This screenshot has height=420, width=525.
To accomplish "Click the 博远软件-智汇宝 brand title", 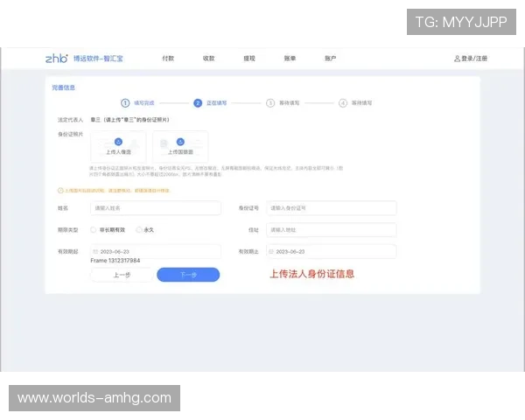I will click(98, 59).
